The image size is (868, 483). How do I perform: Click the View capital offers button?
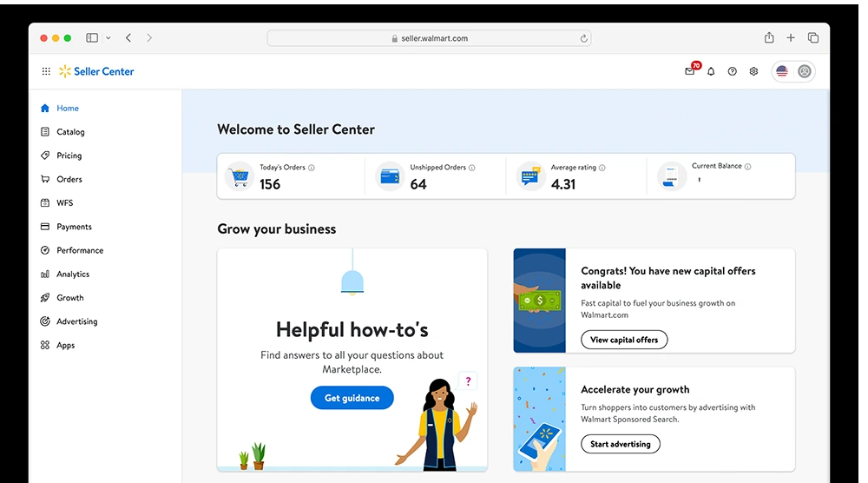[x=624, y=340]
